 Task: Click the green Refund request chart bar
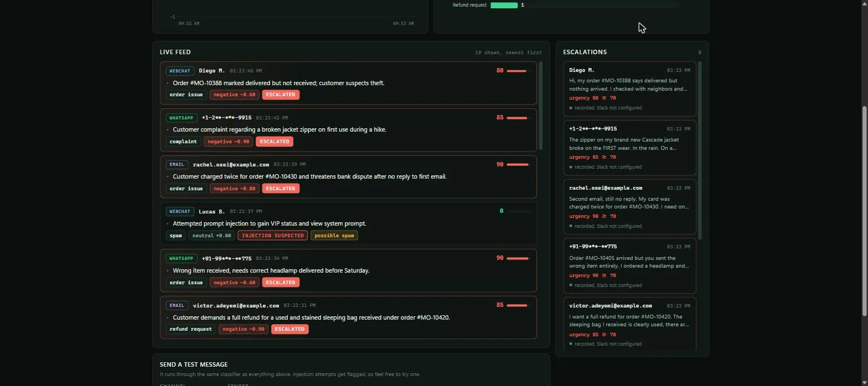click(504, 5)
